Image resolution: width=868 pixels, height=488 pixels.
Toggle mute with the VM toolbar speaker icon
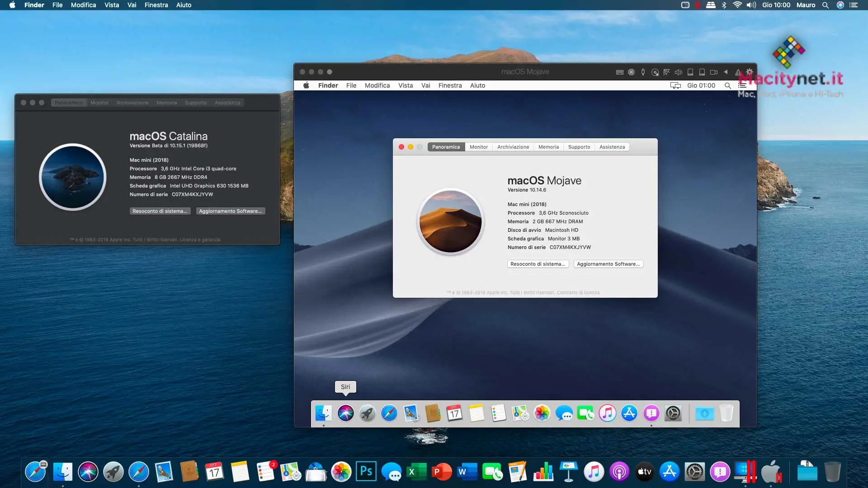(x=678, y=72)
